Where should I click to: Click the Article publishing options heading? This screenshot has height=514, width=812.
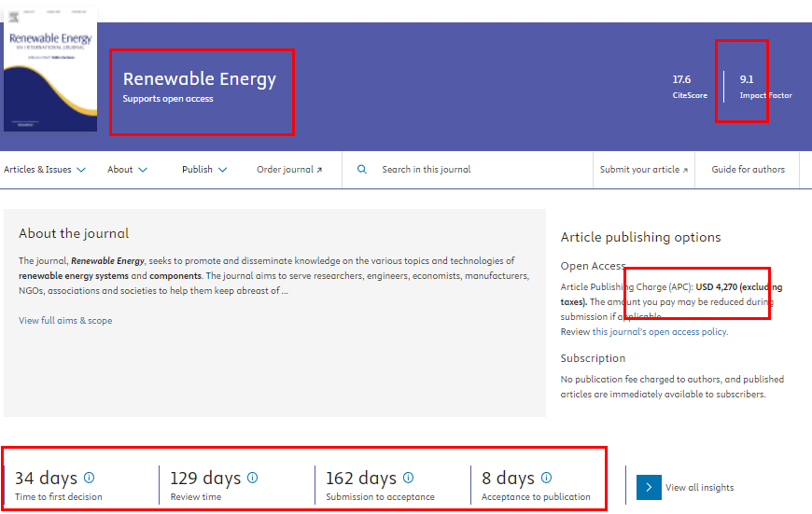(640, 237)
